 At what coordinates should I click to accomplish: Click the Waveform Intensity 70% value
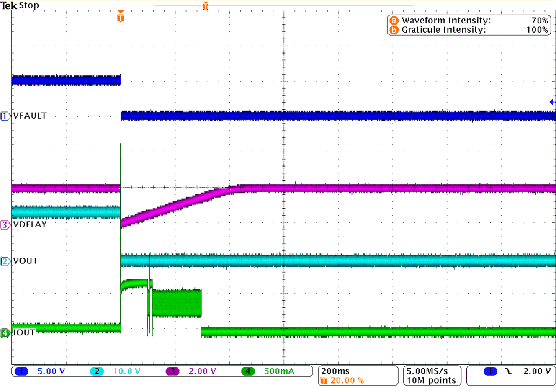pyautogui.click(x=540, y=21)
